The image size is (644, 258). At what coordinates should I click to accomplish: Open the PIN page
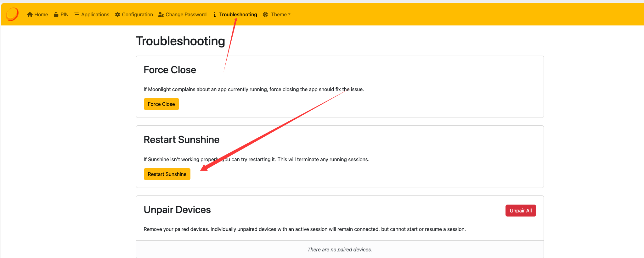tap(61, 14)
